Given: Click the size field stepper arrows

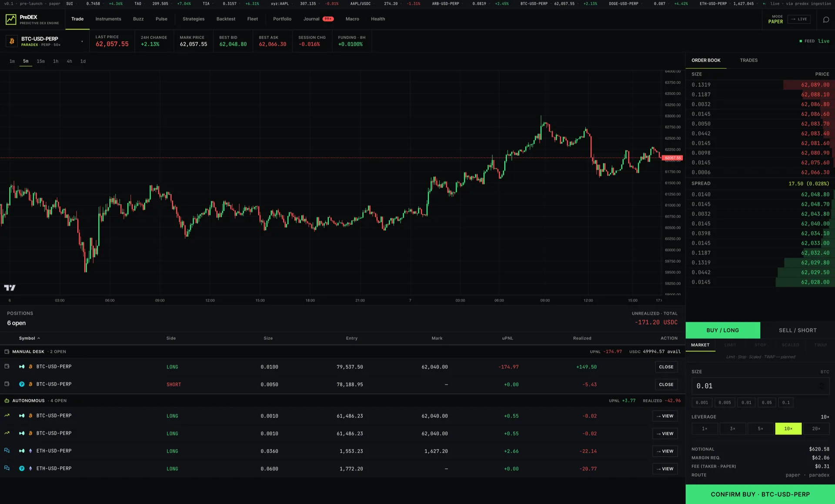Looking at the screenshot, I should pyautogui.click(x=822, y=386).
